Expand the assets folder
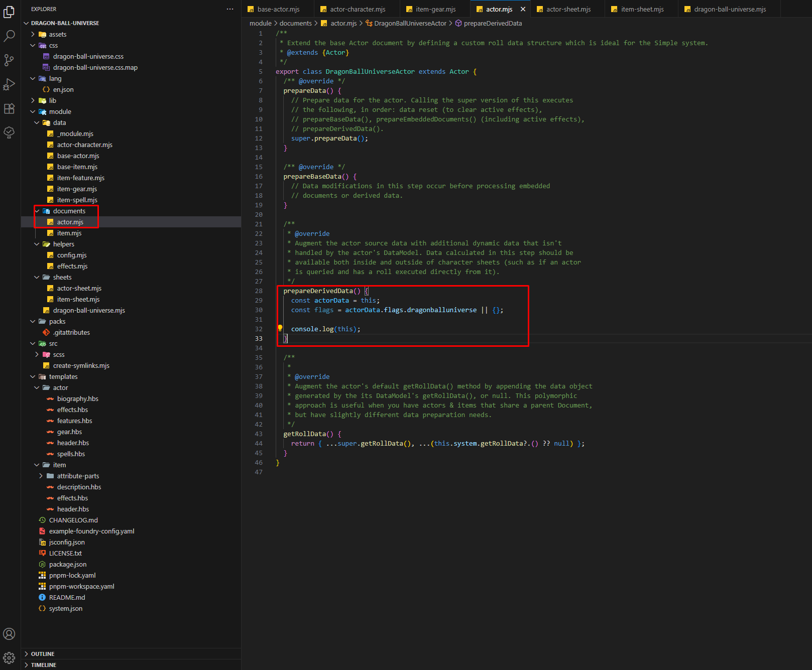 pyautogui.click(x=57, y=34)
